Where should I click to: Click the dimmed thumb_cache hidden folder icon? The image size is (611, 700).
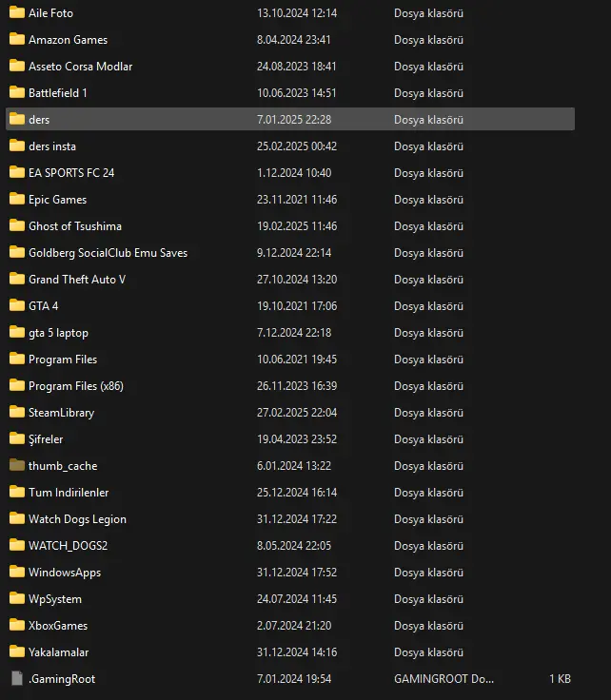tap(17, 466)
